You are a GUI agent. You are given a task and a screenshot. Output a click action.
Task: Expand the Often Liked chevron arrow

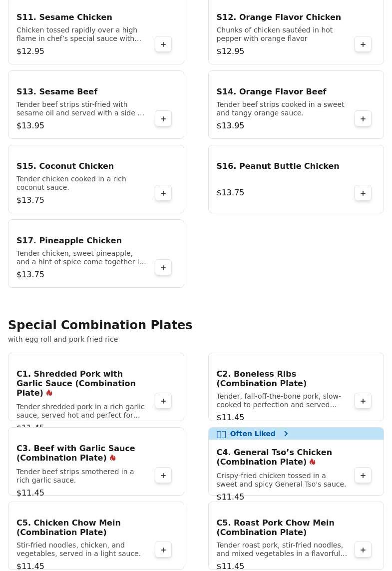(x=286, y=434)
